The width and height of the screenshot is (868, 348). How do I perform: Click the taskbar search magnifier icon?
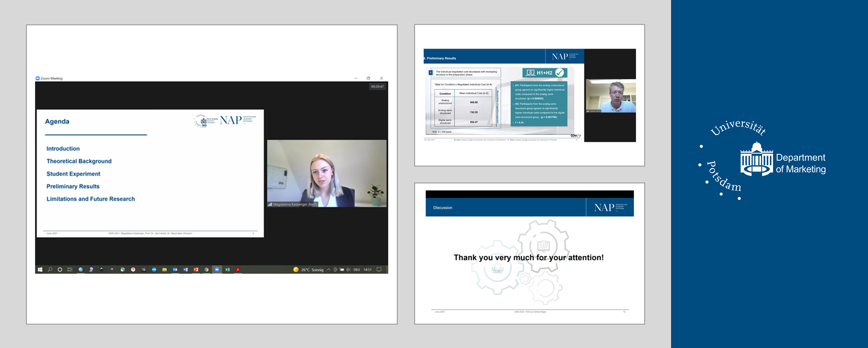click(50, 269)
